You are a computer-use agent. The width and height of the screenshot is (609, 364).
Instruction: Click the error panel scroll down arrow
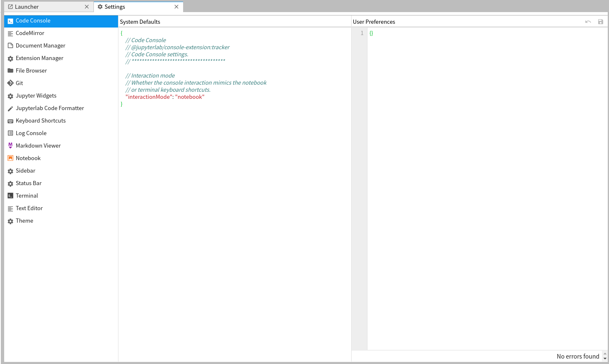click(605, 359)
